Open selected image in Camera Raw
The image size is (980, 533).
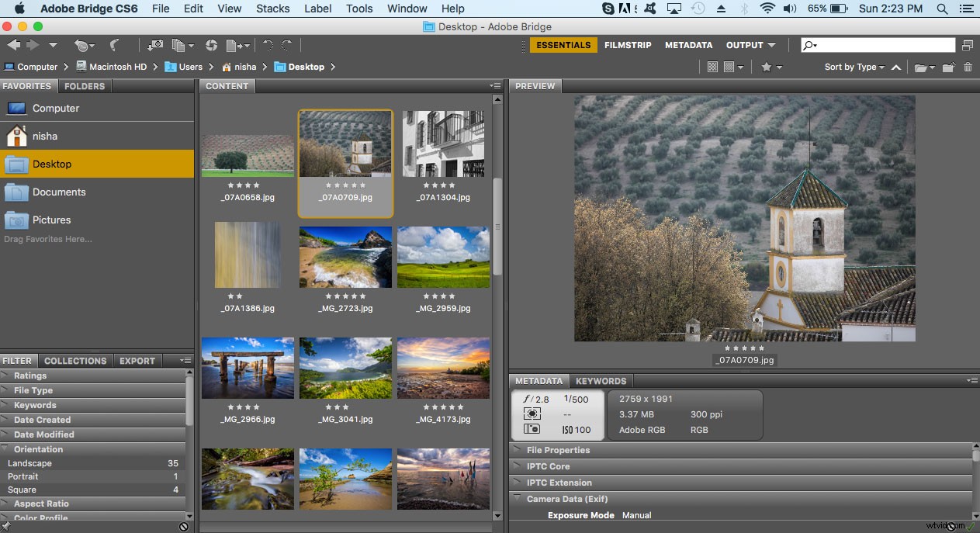(x=212, y=45)
